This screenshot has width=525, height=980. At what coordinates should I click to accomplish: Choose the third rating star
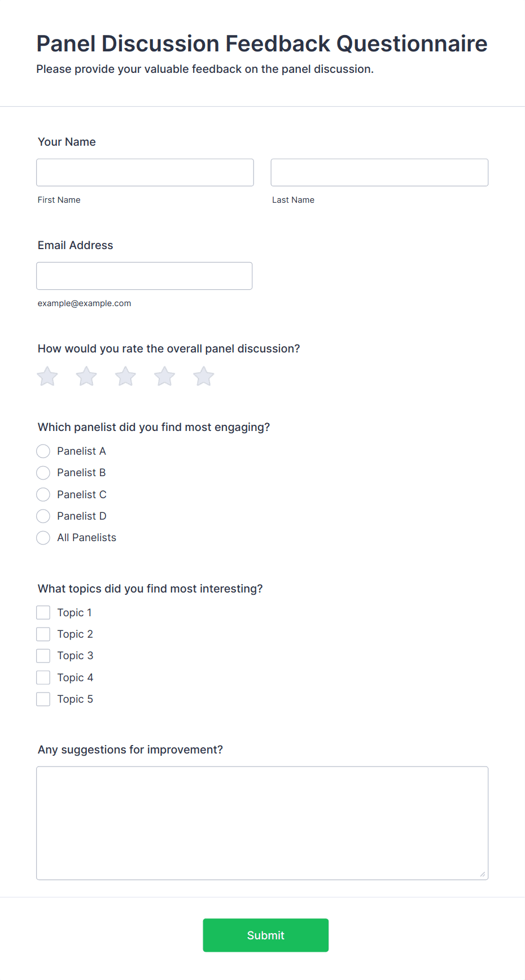tap(125, 376)
